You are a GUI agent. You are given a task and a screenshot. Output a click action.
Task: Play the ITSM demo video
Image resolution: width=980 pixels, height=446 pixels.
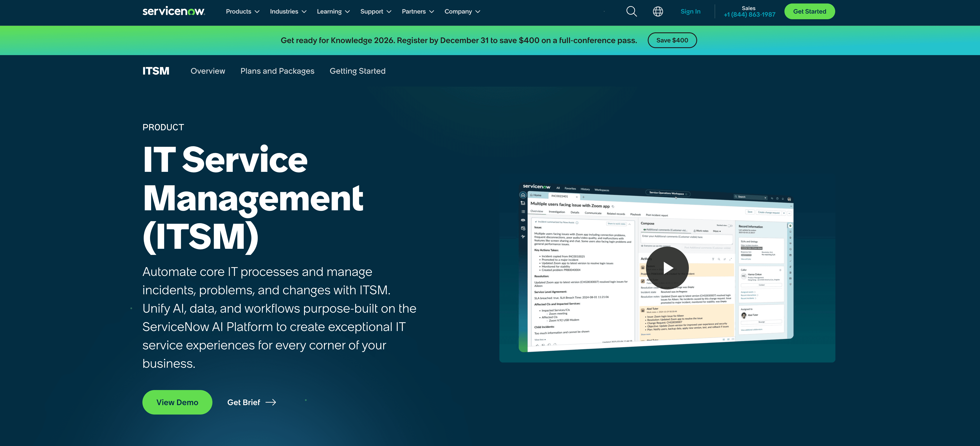tap(667, 268)
